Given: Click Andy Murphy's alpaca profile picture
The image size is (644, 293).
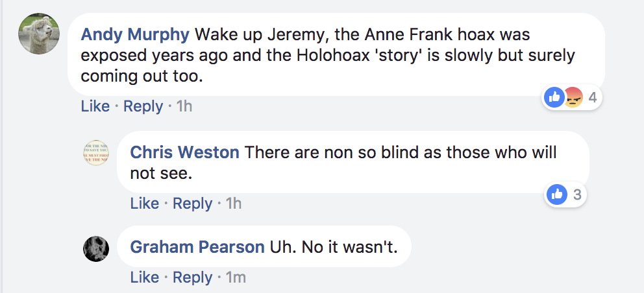Looking at the screenshot, I should pos(38,35).
